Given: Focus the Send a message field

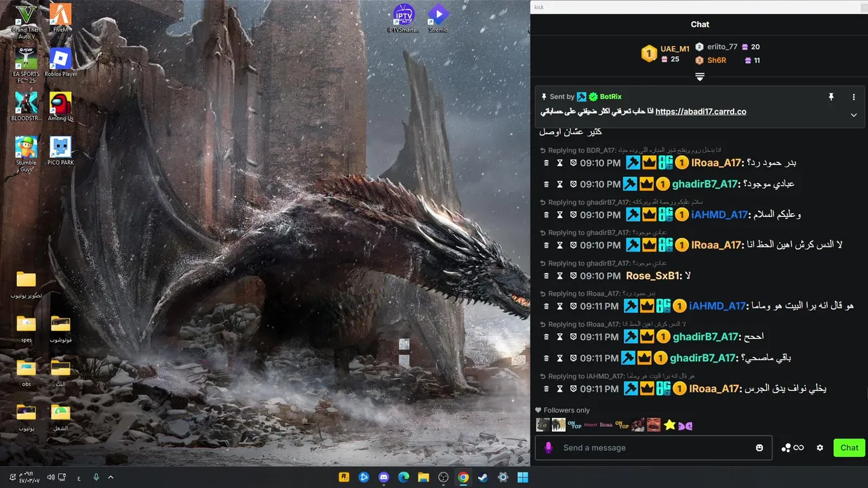Looking at the screenshot, I should (x=654, y=447).
